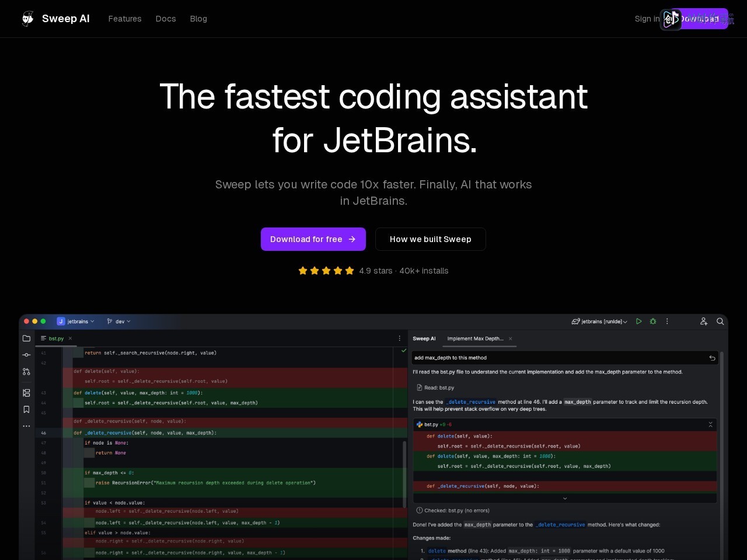The height and width of the screenshot is (560, 747).
Task: Click the add user collaboration icon
Action: tap(704, 321)
